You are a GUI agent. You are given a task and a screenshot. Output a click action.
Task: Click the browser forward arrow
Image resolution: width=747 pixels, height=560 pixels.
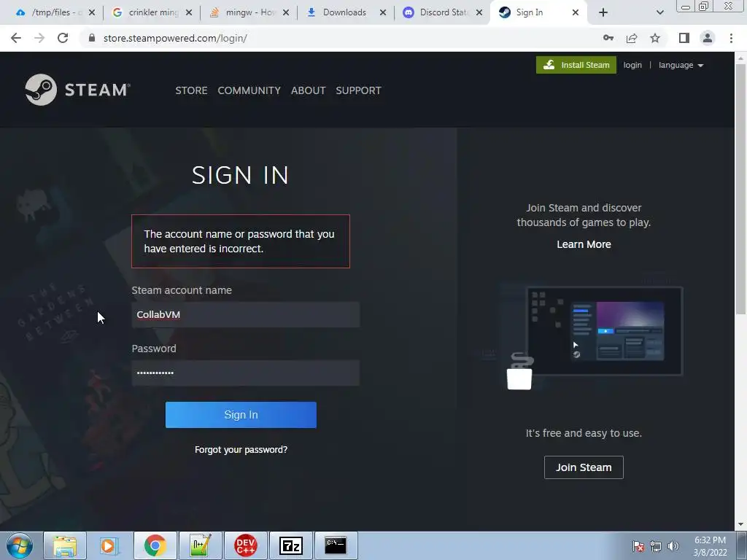[x=39, y=38]
